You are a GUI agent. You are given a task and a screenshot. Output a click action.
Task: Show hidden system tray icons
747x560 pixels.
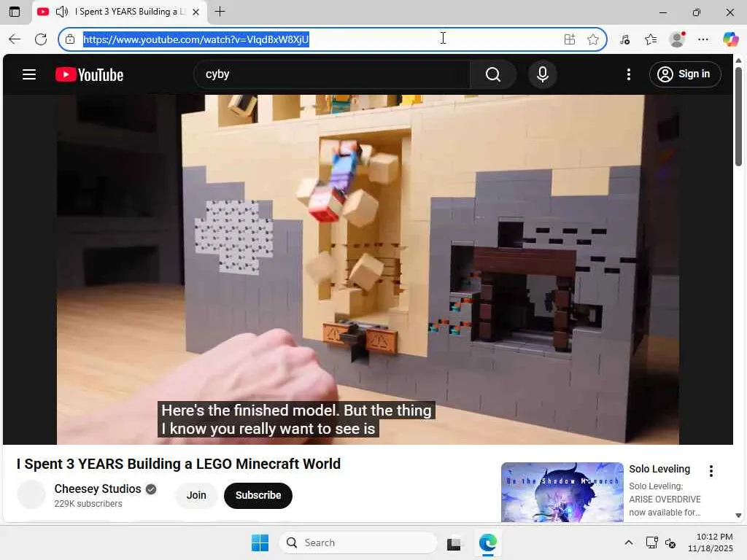click(629, 542)
